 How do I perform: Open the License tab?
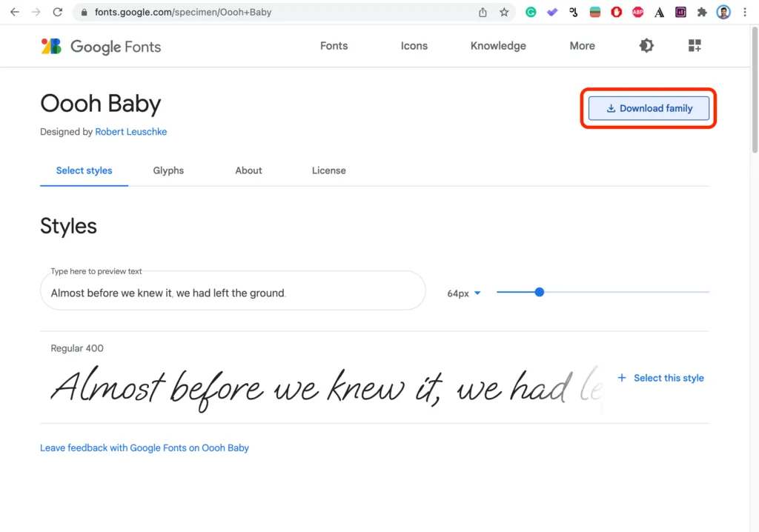point(328,170)
